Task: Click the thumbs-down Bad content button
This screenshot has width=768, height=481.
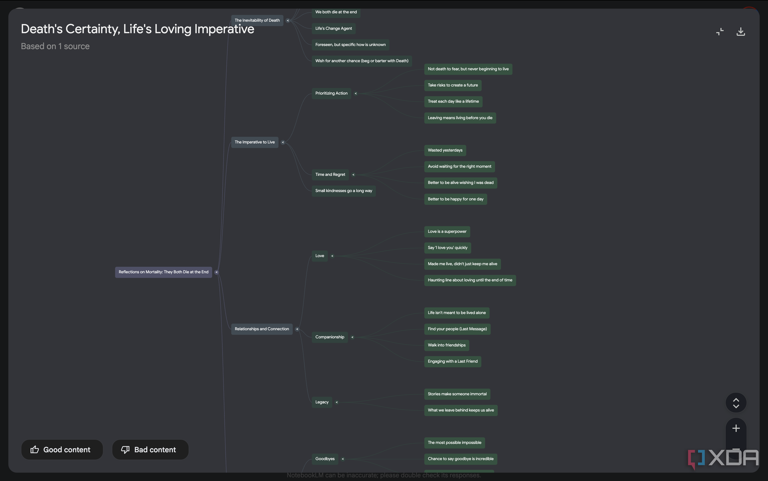Action: coord(150,450)
